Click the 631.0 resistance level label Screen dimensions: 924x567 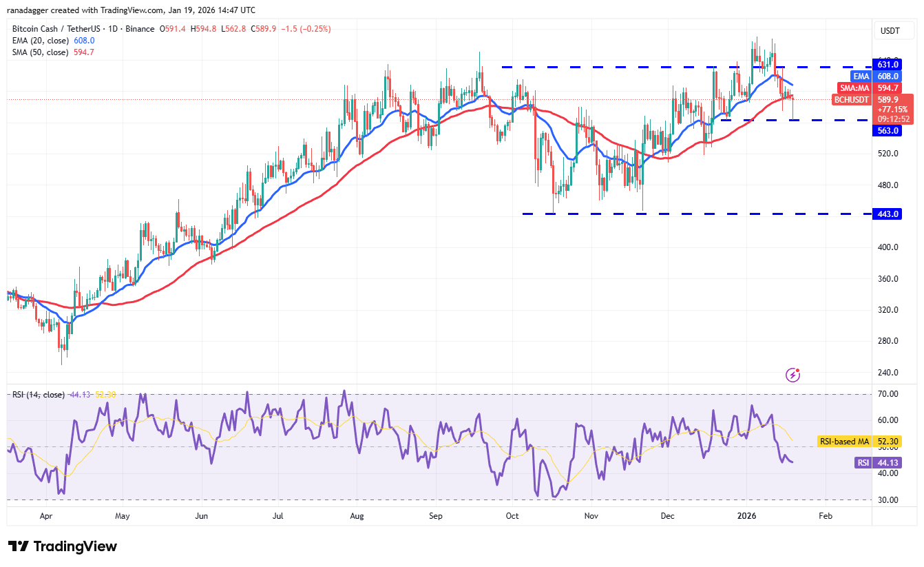[888, 64]
